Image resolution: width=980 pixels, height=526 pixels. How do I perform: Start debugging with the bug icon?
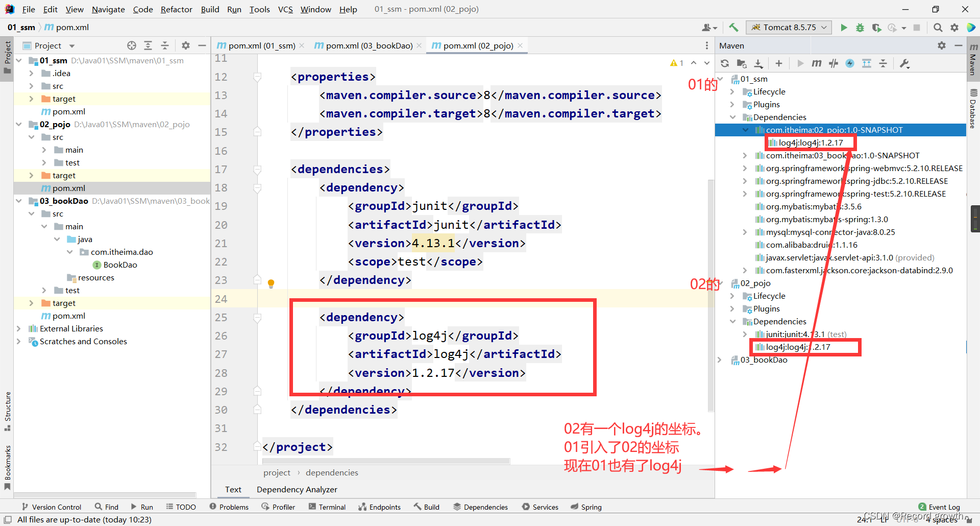click(x=860, y=28)
